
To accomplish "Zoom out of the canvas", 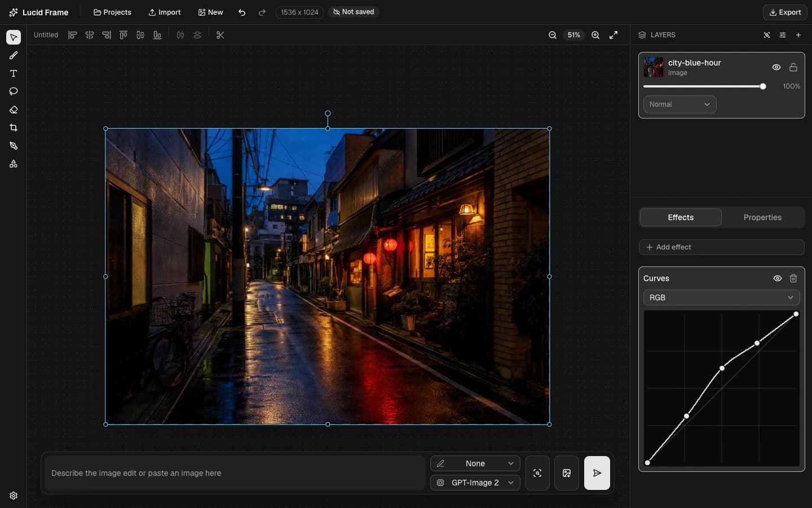I will point(553,35).
